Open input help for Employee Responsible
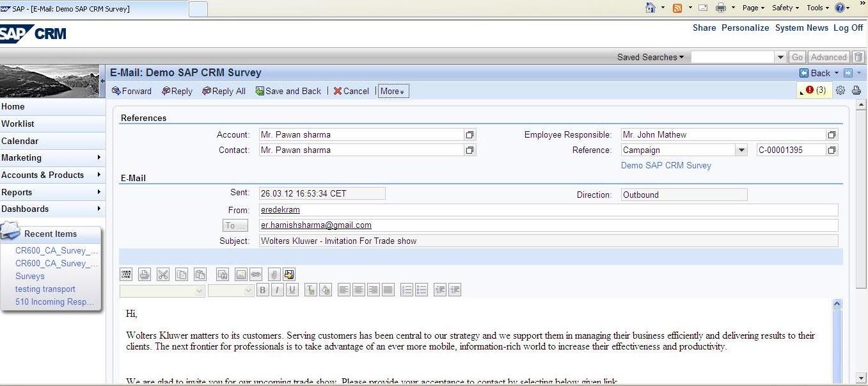Viewport: 868px width, 386px height. (x=832, y=135)
